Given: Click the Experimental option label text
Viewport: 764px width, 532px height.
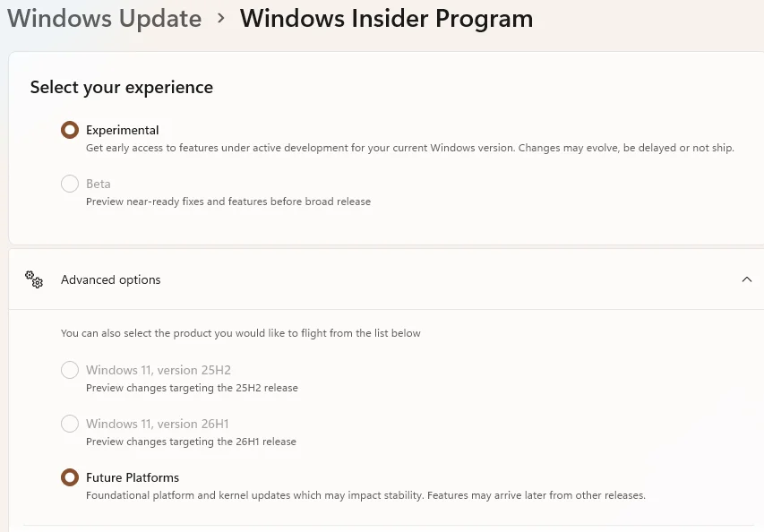Looking at the screenshot, I should (x=123, y=130).
